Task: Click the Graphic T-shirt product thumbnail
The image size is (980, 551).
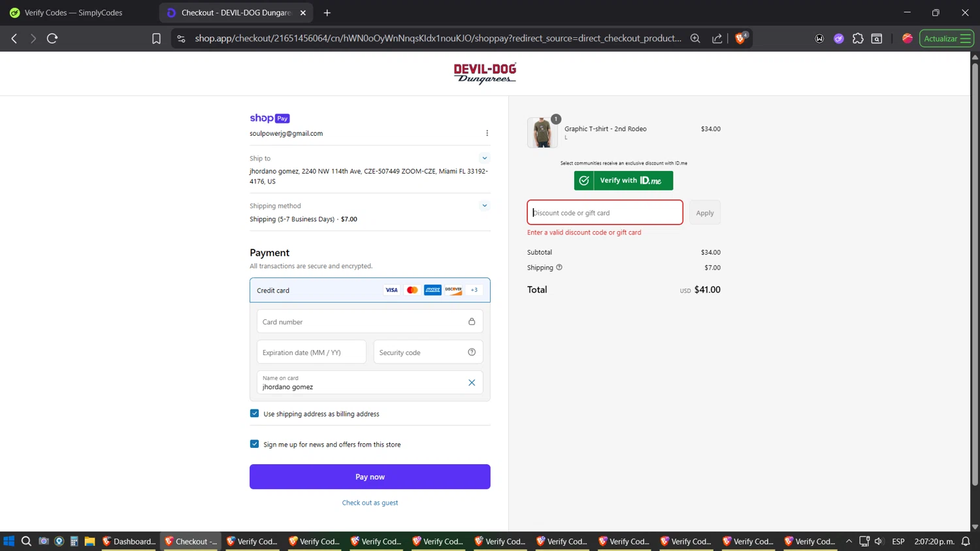Action: pos(542,133)
